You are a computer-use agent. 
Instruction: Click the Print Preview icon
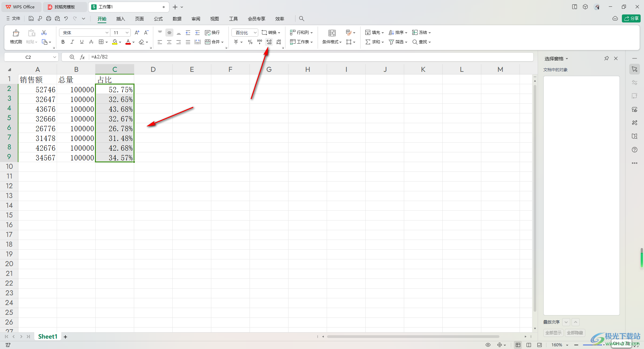(x=57, y=18)
